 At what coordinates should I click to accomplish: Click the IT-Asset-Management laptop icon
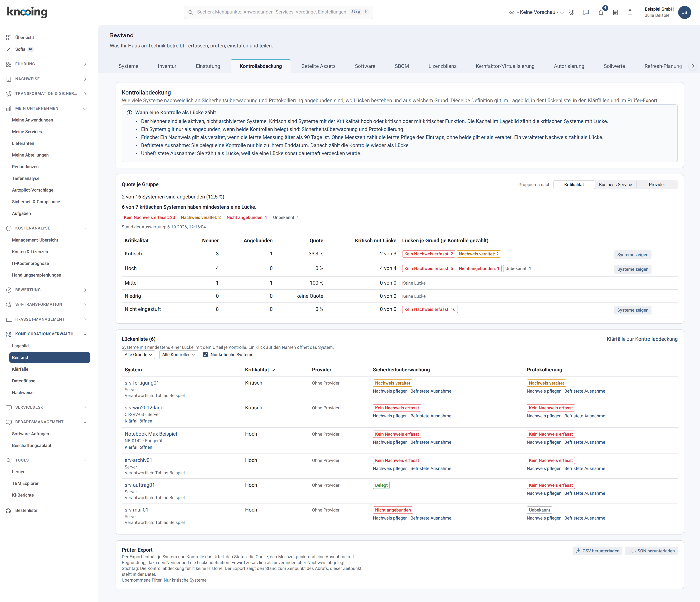pos(9,319)
